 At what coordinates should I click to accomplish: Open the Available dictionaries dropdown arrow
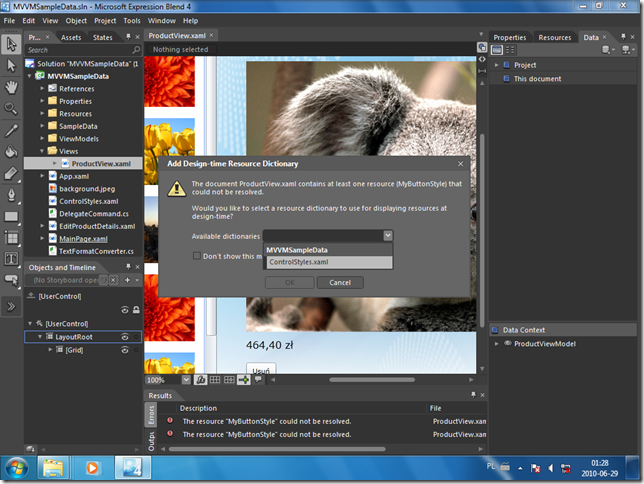[x=387, y=236]
